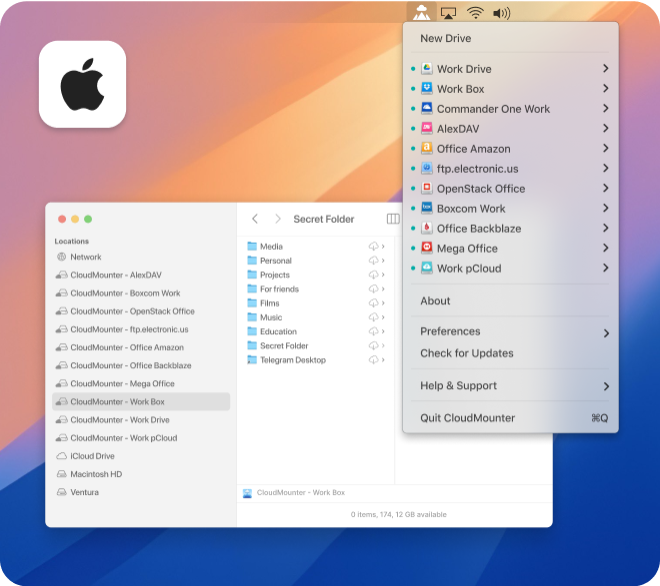Select CloudMounter - Work Box in sidebar
Screen dimensions: 660x586
tap(141, 402)
